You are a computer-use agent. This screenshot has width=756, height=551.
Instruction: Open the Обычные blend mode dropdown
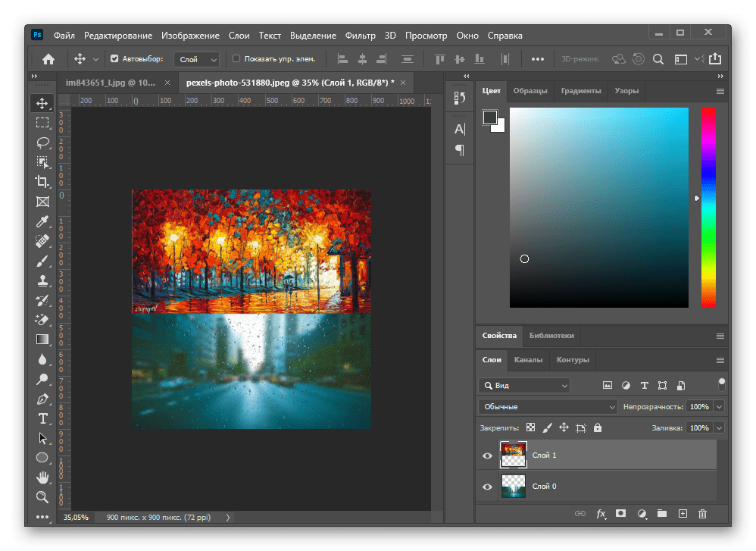pyautogui.click(x=548, y=407)
